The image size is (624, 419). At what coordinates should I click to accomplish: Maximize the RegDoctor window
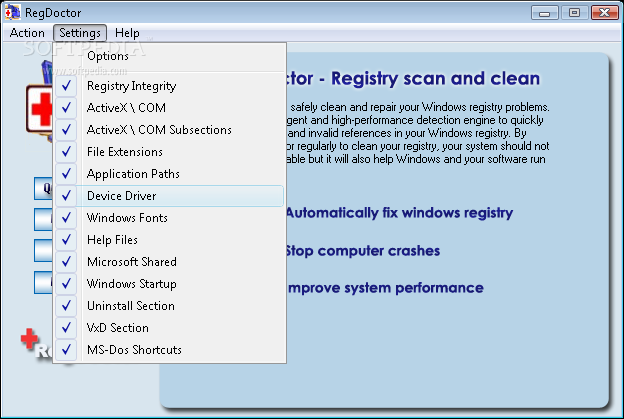coord(574,13)
